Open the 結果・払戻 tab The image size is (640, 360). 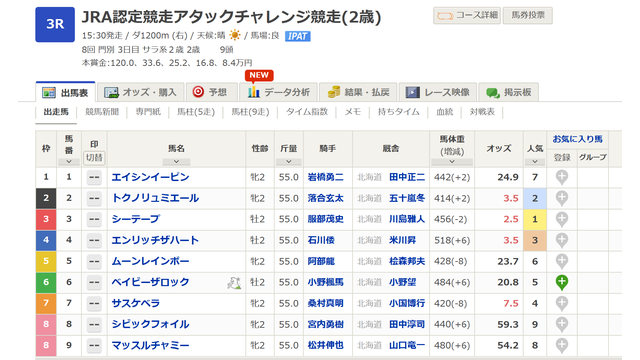pos(358,92)
